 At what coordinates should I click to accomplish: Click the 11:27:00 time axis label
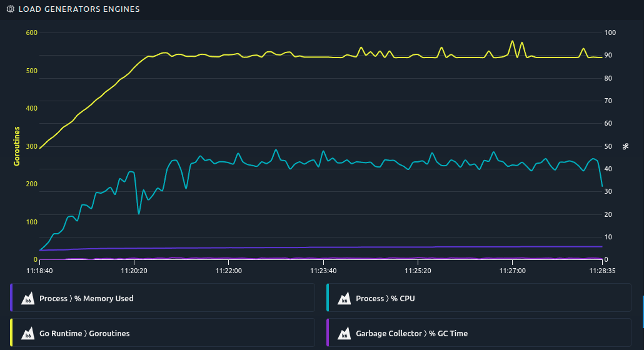[x=512, y=271]
